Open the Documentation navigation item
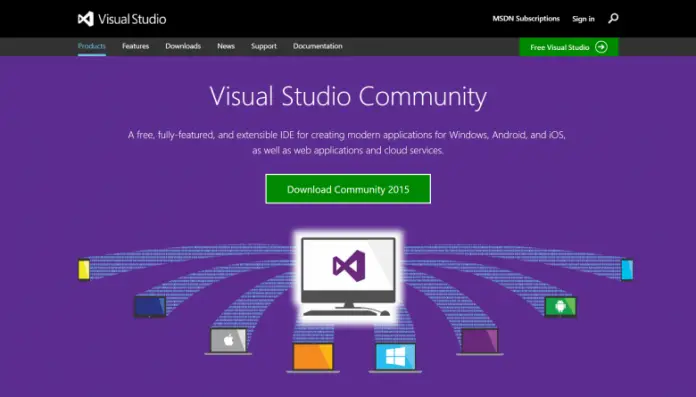696x397 pixels. [317, 46]
